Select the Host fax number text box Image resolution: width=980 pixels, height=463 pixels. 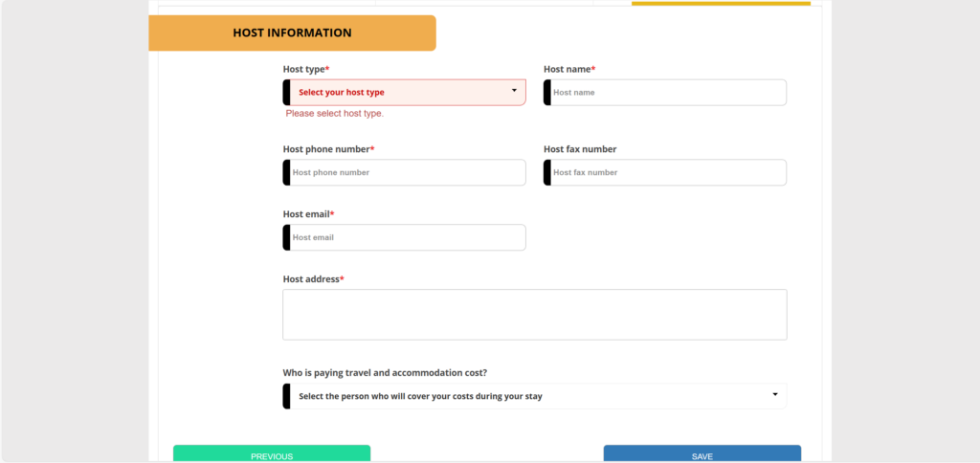point(667,173)
